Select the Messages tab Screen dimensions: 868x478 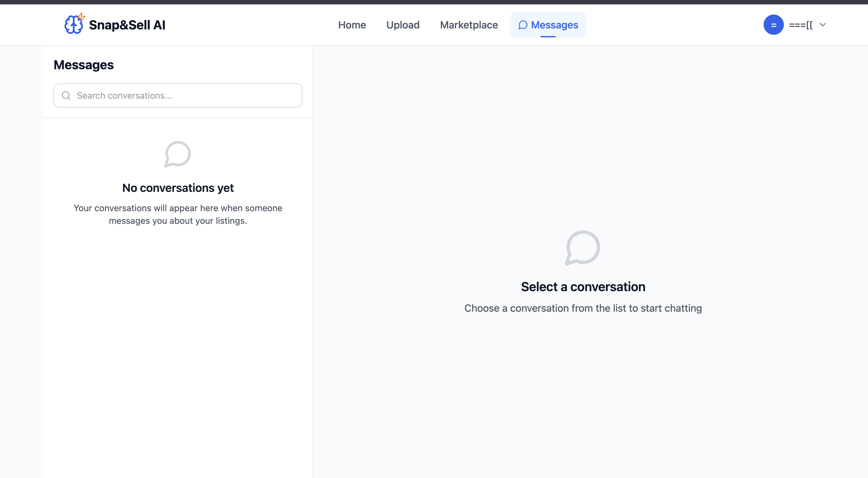coord(554,25)
